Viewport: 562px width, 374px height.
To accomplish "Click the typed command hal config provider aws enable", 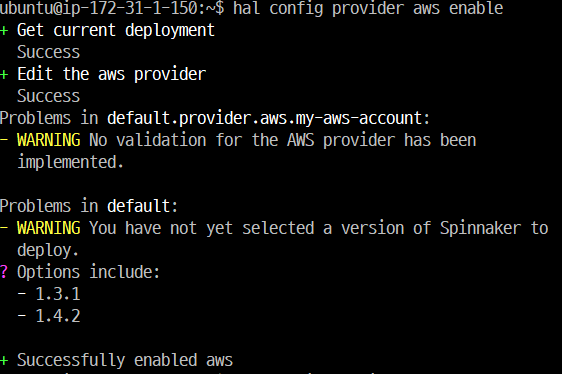I will [x=368, y=8].
